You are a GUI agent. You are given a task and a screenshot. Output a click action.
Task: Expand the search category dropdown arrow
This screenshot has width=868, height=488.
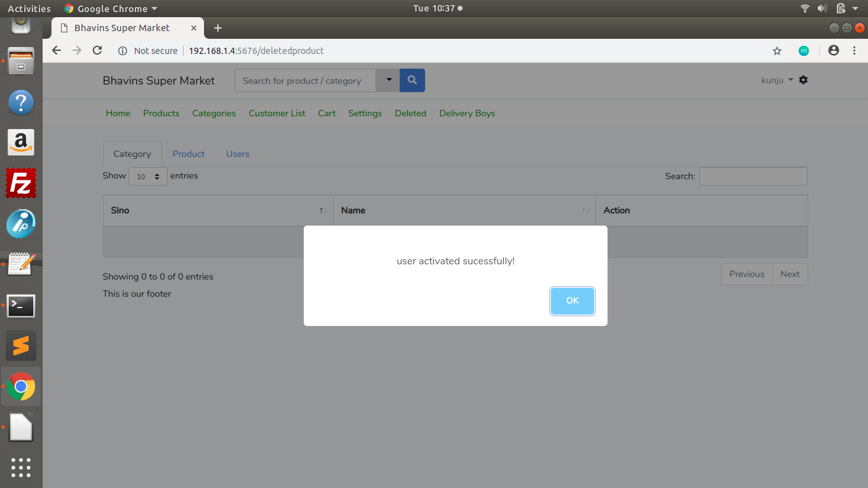388,80
